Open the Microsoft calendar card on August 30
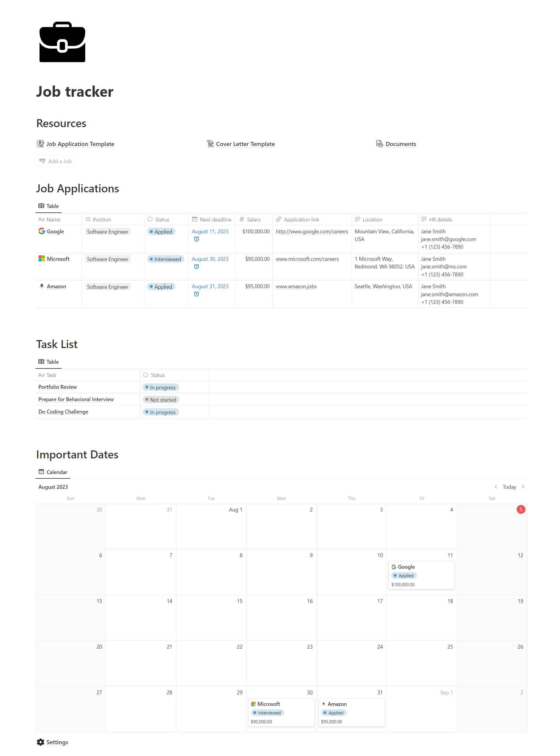The width and height of the screenshot is (560, 756). [281, 712]
